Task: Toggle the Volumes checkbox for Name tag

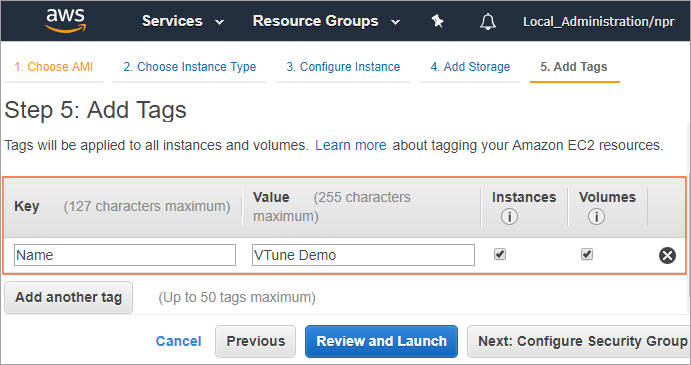Action: (x=587, y=254)
